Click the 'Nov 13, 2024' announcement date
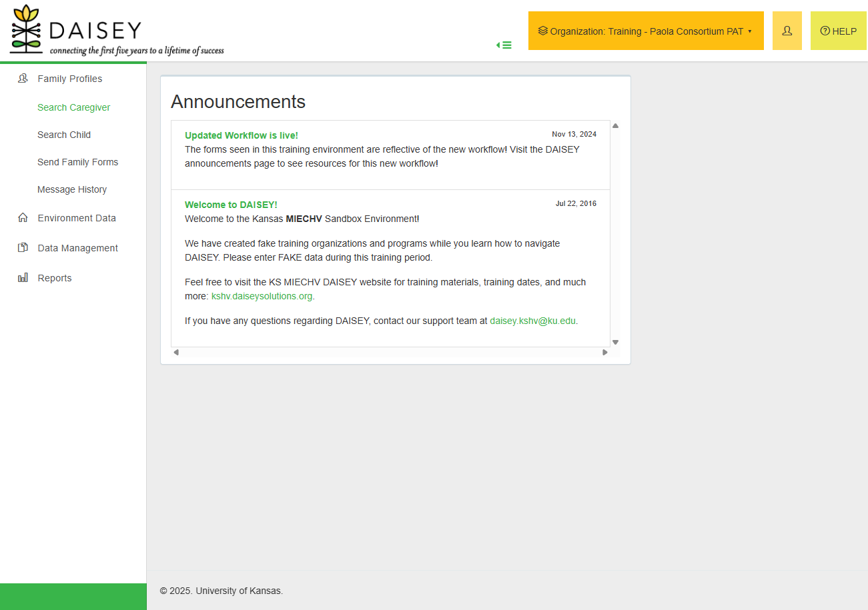 coord(574,134)
